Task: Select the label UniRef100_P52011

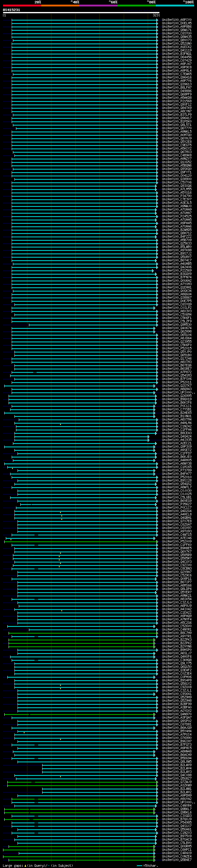Action: point(177,382)
